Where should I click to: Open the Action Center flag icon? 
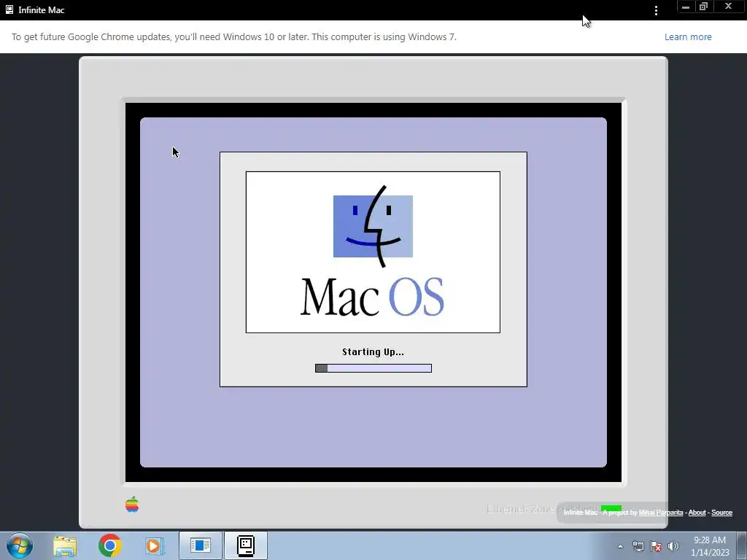pos(656,546)
